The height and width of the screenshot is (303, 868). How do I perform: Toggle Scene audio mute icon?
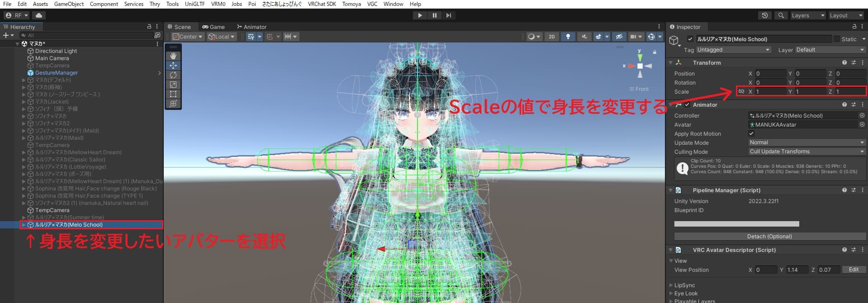584,37
